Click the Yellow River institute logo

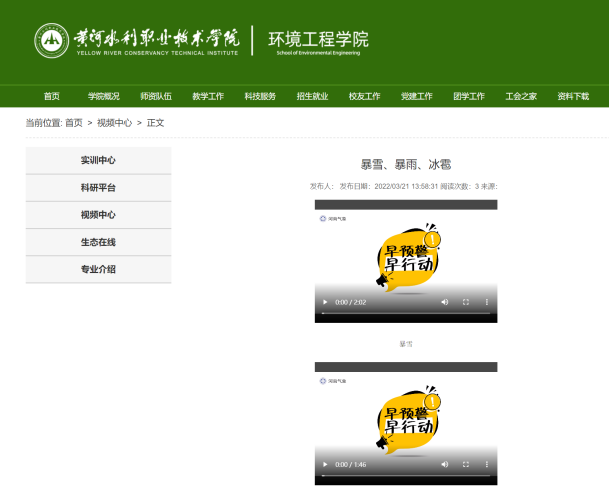pos(137,40)
